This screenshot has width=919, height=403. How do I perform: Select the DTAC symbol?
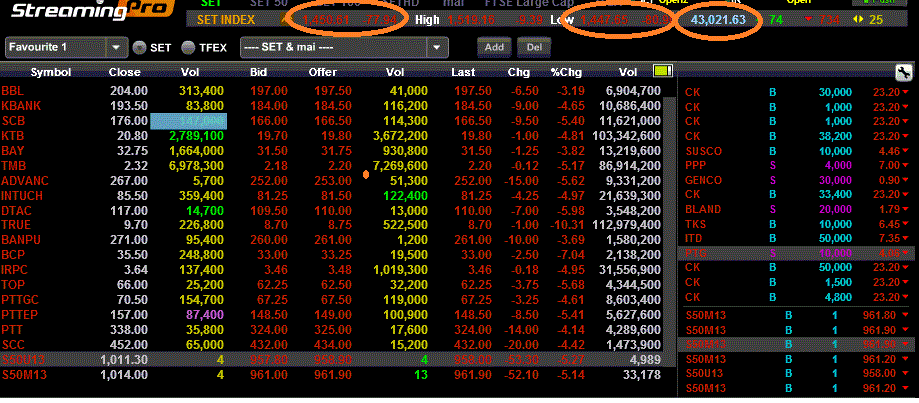(x=16, y=210)
